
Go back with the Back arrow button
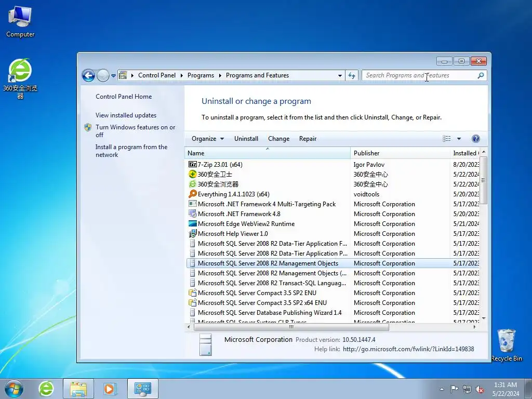pos(88,75)
